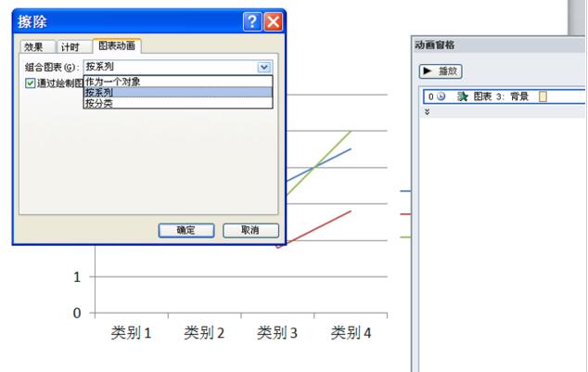Image resolution: width=588 pixels, height=372 pixels.
Task: Choose 作为一个对象 from the list
Action: tap(177, 82)
